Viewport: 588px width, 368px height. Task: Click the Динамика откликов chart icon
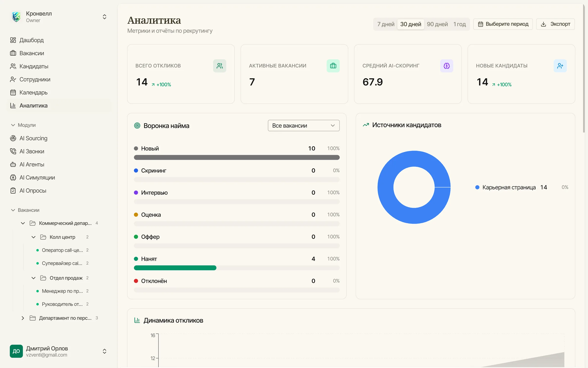point(137,320)
